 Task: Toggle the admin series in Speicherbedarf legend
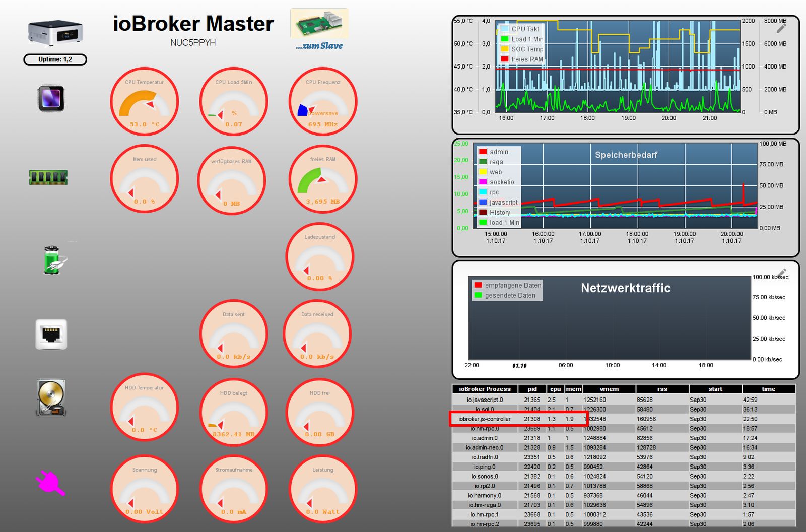pos(494,152)
